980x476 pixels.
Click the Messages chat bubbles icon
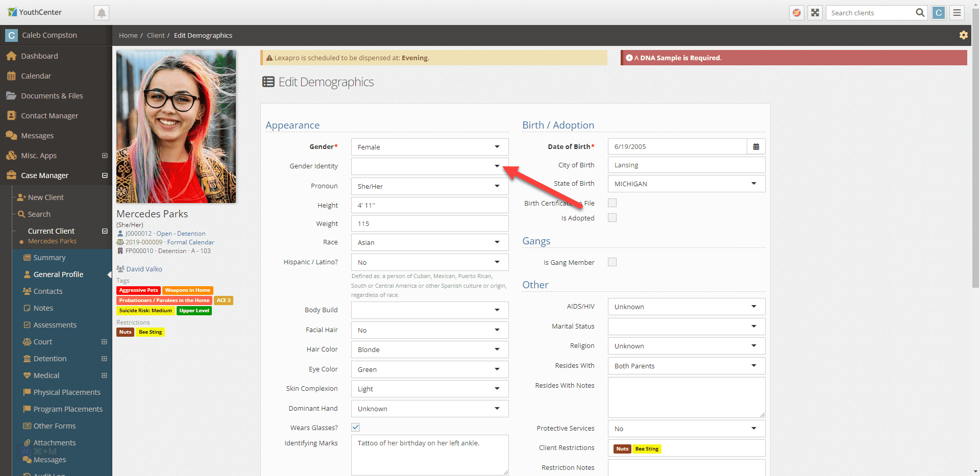click(11, 136)
